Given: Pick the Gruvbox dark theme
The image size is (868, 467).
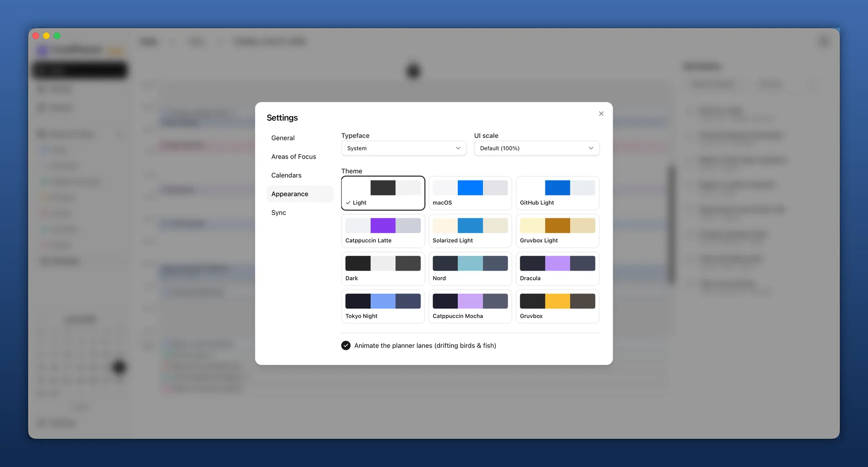Looking at the screenshot, I should click(x=558, y=307).
